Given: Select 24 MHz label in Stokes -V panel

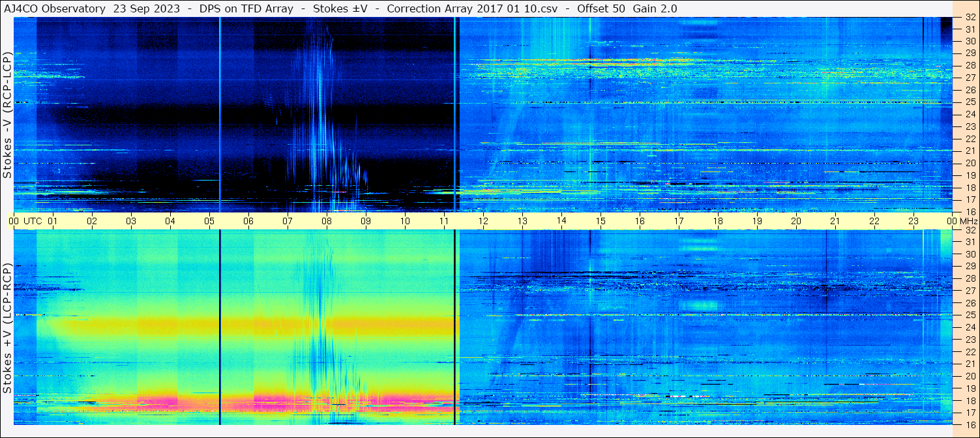Looking at the screenshot, I should 970,114.
